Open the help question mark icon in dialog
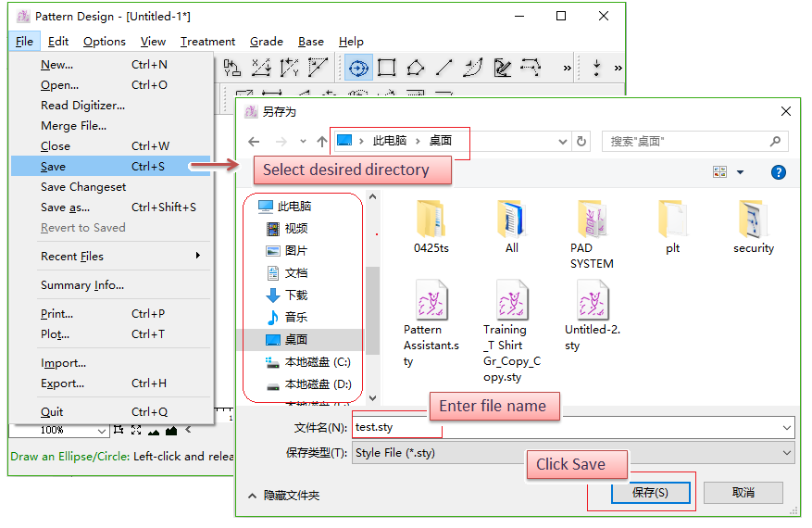The image size is (812, 528). point(779,172)
